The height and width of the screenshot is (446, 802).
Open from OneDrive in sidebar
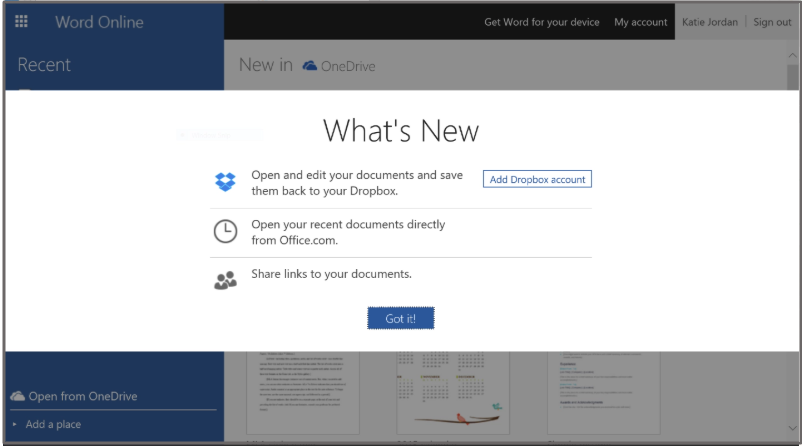(83, 396)
